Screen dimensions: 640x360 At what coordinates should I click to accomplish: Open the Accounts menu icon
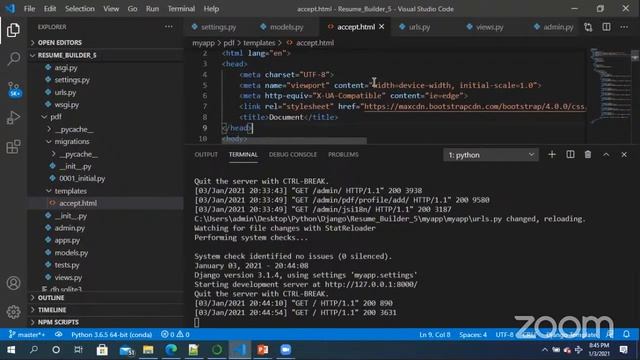[x=13, y=283]
